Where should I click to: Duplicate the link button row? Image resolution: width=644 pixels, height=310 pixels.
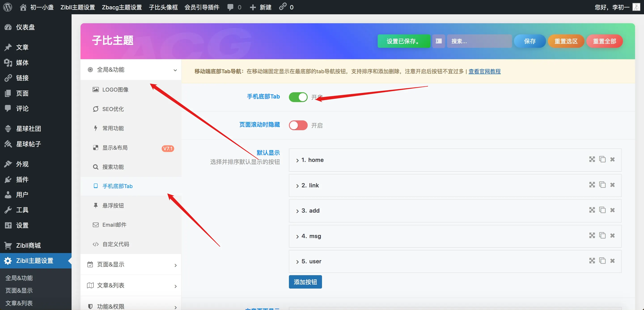pos(602,185)
